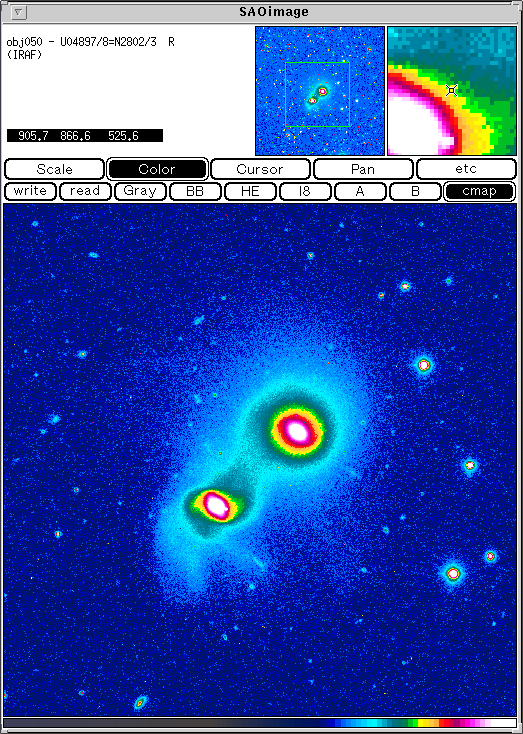The image size is (523, 734).
Task: Toggle the cmap button
Action: point(479,191)
